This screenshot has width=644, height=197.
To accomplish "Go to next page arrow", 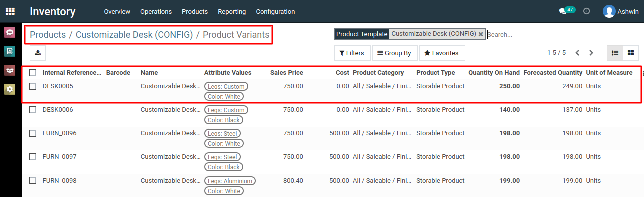I will pos(591,53).
